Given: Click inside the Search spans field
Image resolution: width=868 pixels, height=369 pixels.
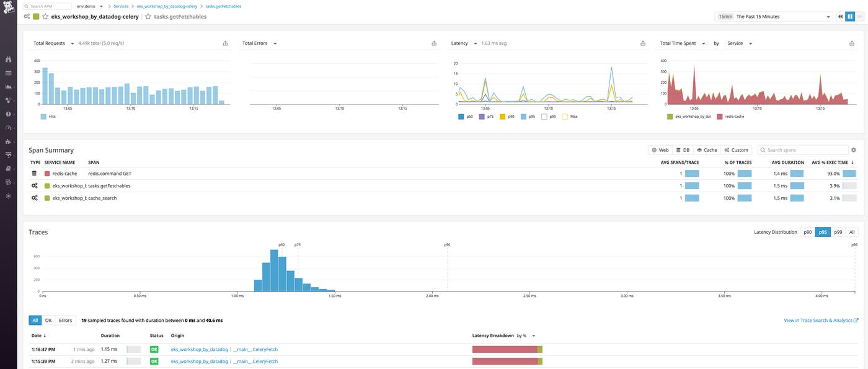Looking at the screenshot, I should pyautogui.click(x=803, y=149).
